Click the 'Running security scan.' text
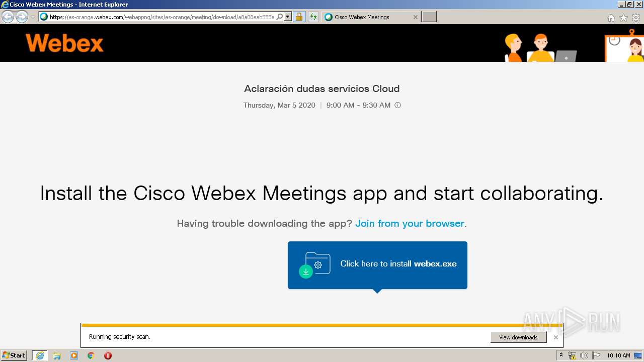644x362 pixels. tap(120, 337)
